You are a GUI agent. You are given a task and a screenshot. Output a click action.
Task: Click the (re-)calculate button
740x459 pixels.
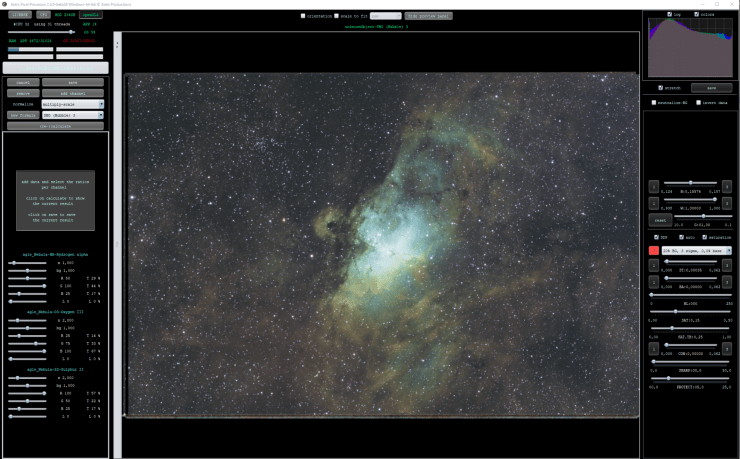[x=55, y=126]
